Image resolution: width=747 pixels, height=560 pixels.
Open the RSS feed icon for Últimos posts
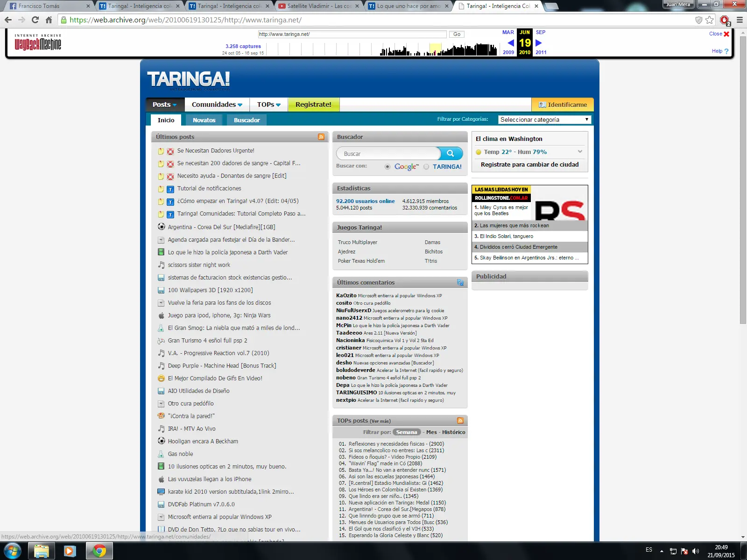(x=321, y=137)
